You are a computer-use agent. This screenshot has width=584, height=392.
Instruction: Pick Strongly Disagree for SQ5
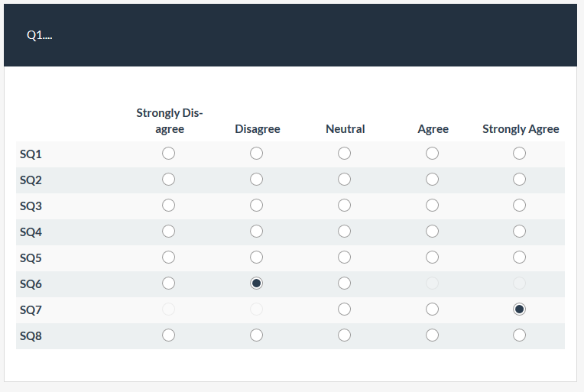pos(169,257)
